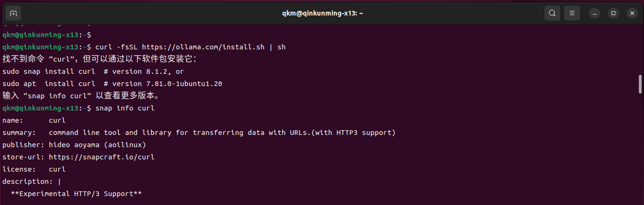
Task: Open the hamburger main menu
Action: (x=572, y=13)
